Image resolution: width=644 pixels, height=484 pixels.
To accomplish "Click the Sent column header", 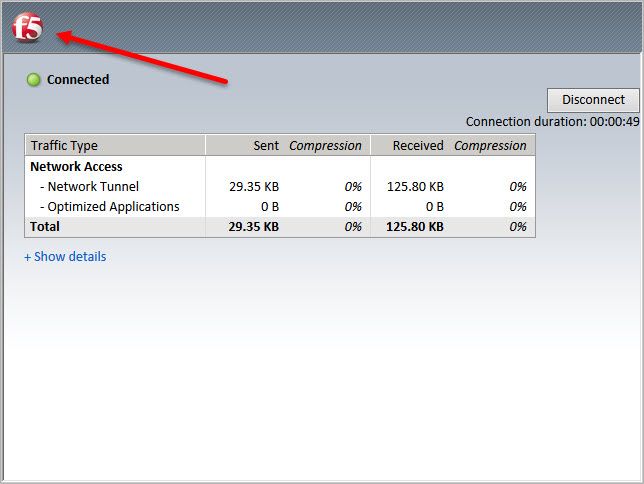I will tap(266, 145).
